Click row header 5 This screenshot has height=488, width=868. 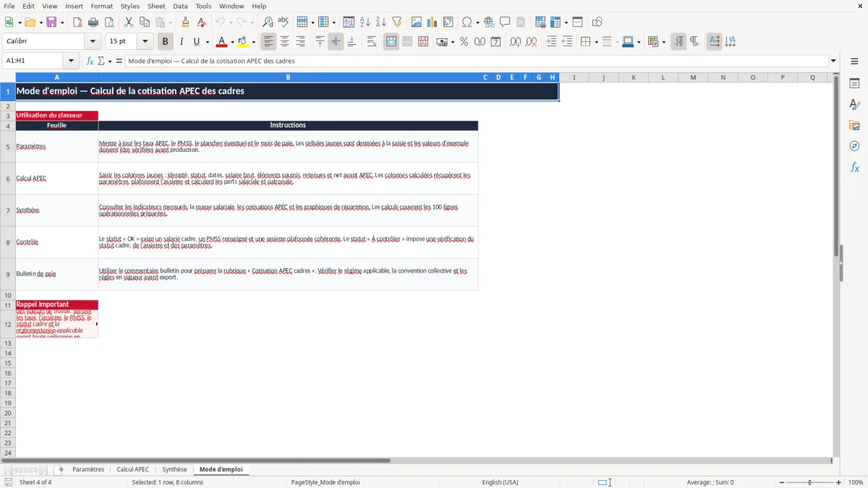coord(8,147)
